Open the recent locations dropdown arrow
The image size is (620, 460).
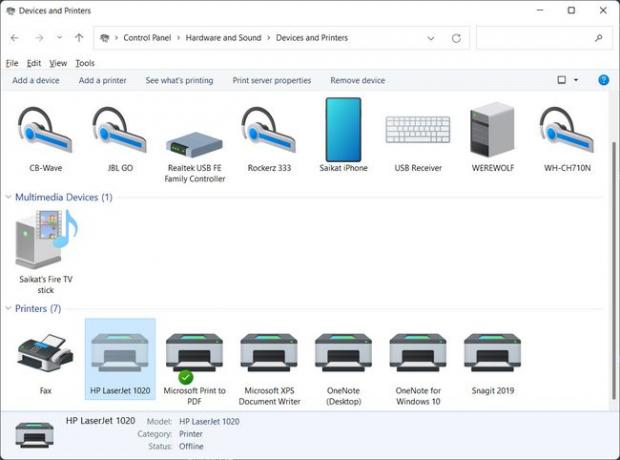(59, 38)
